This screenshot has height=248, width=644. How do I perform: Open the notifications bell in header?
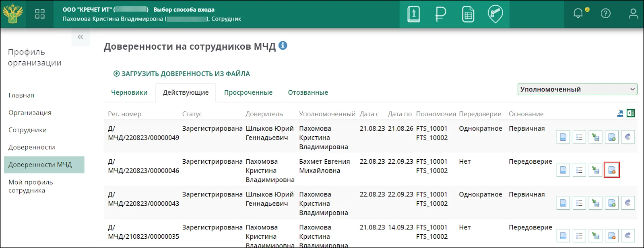pyautogui.click(x=578, y=14)
